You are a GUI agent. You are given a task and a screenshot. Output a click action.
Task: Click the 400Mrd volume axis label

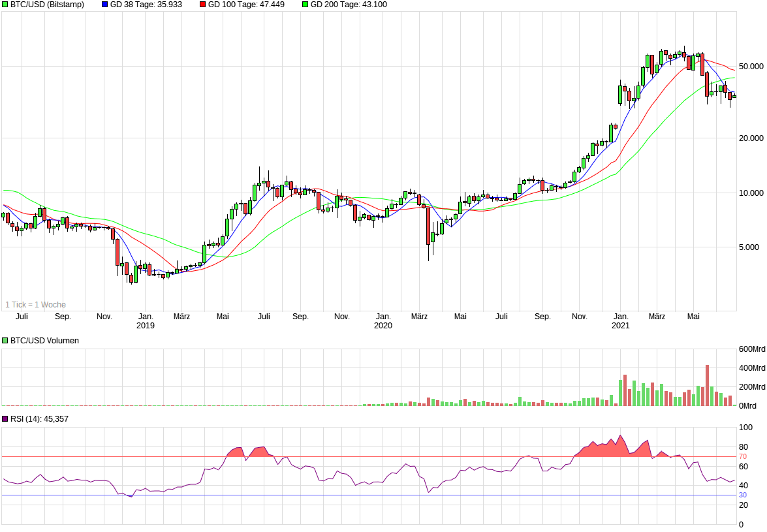(752, 368)
